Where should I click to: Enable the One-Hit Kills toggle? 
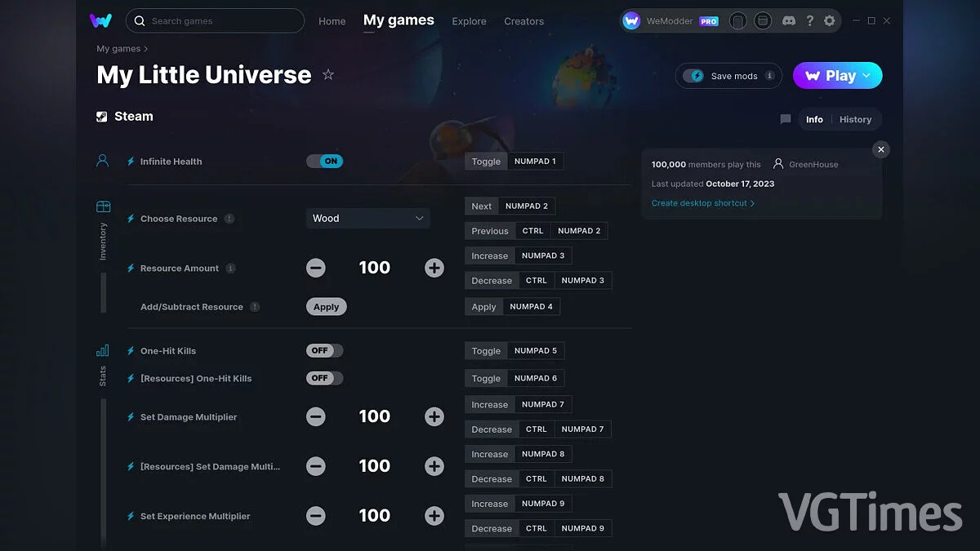(324, 350)
